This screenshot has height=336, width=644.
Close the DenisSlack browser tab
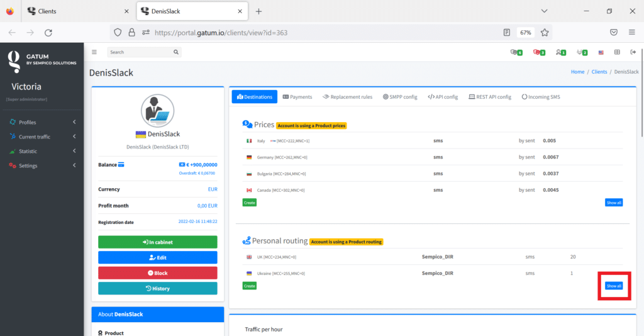point(240,11)
